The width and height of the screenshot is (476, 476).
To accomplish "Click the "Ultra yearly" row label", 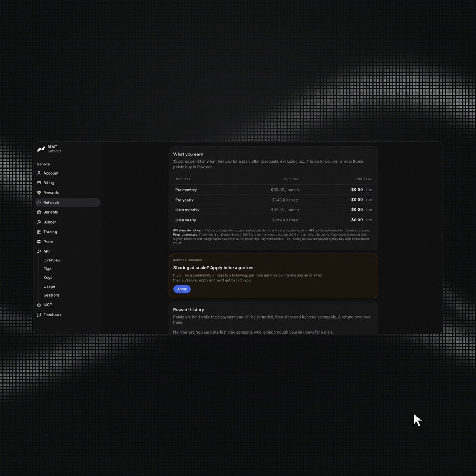I will (x=186, y=220).
